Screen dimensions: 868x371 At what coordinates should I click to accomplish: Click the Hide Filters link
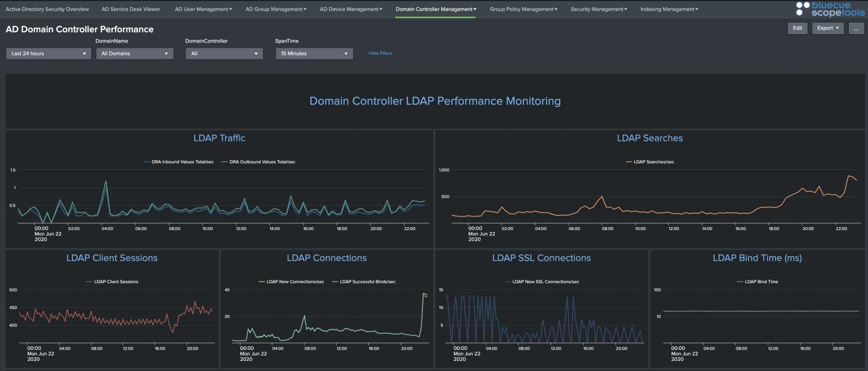(380, 54)
